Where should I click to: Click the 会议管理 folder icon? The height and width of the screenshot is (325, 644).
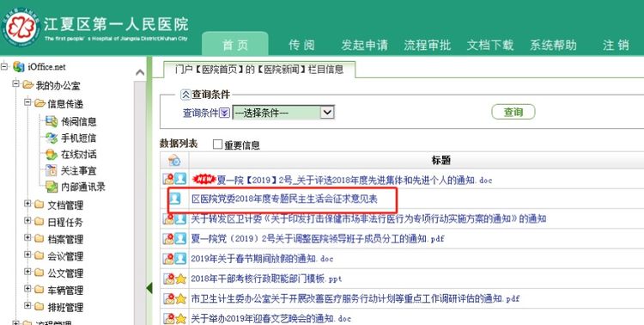pos(39,256)
